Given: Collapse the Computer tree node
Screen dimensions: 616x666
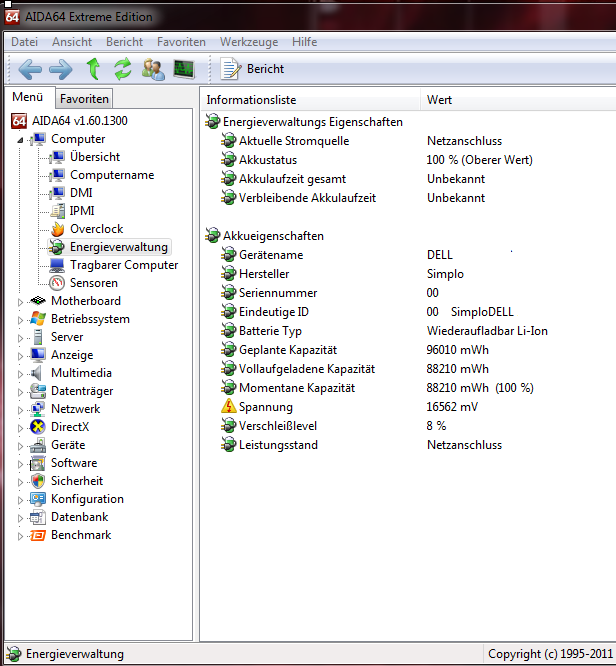Looking at the screenshot, I should click(20, 140).
